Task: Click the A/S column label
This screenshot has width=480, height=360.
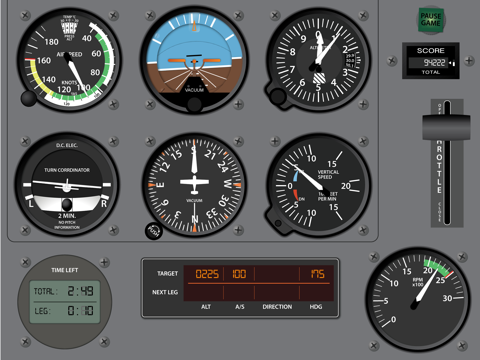Action: tap(240, 307)
